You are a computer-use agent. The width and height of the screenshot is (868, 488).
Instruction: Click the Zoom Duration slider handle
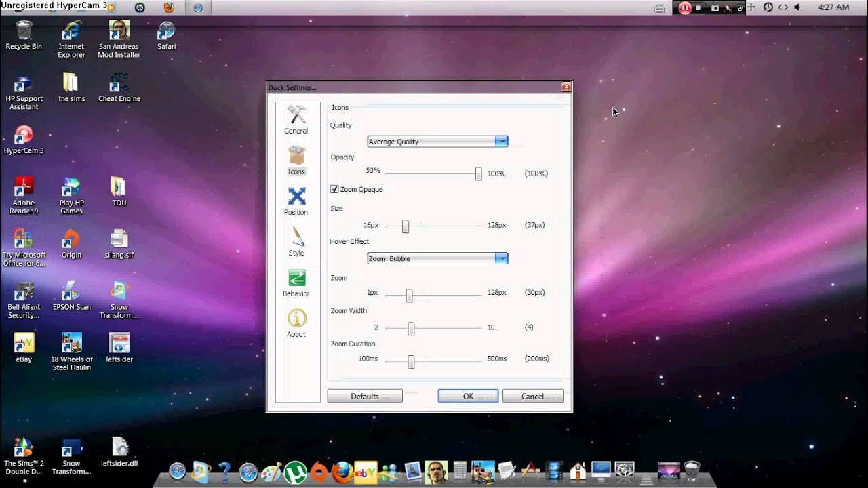coord(411,361)
